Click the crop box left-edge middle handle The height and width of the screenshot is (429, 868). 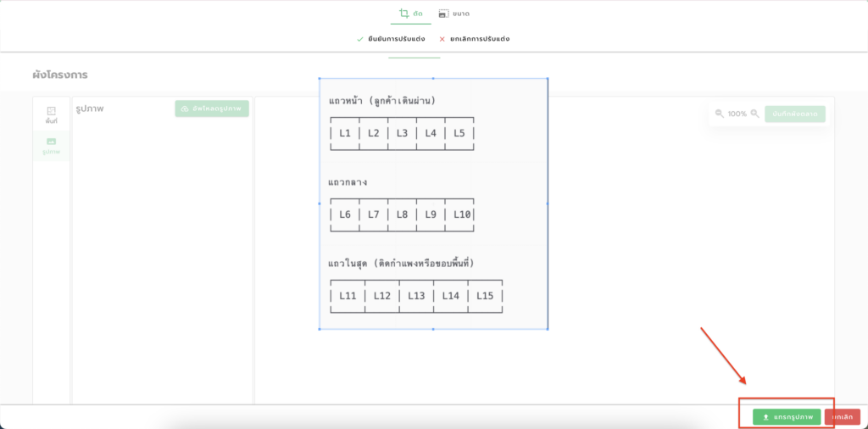point(320,203)
